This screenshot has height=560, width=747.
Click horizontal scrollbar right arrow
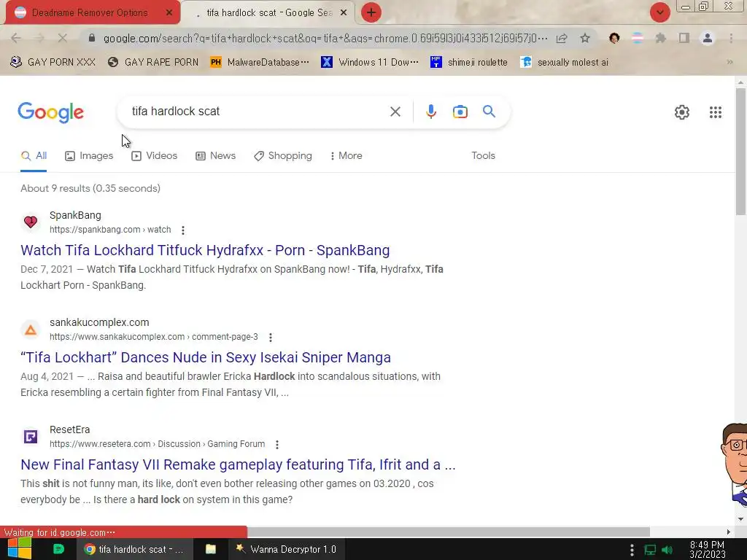[x=729, y=532]
